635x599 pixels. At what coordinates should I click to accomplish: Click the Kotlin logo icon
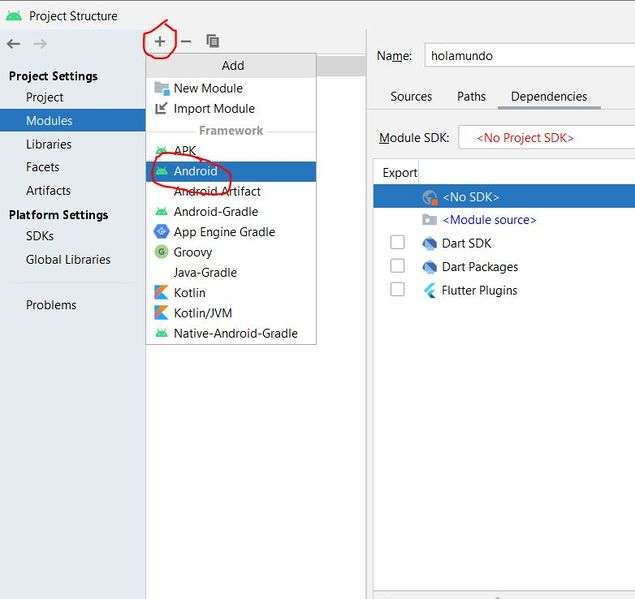161,292
